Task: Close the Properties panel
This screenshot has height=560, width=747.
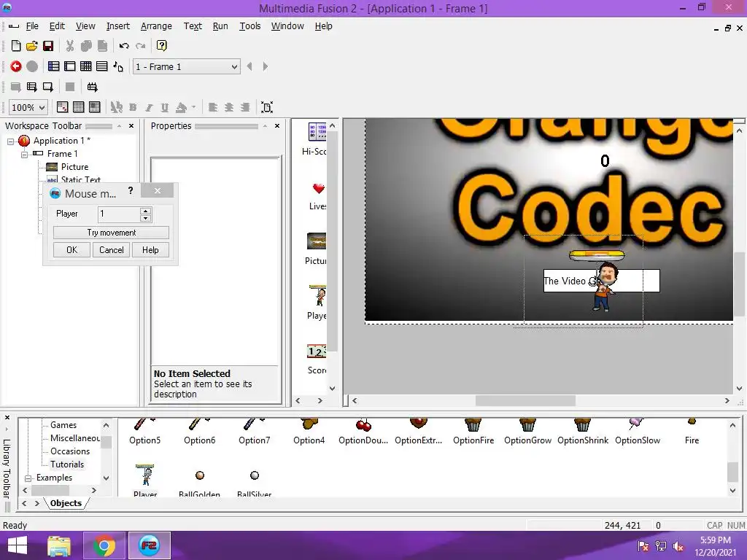Action: pyautogui.click(x=277, y=125)
